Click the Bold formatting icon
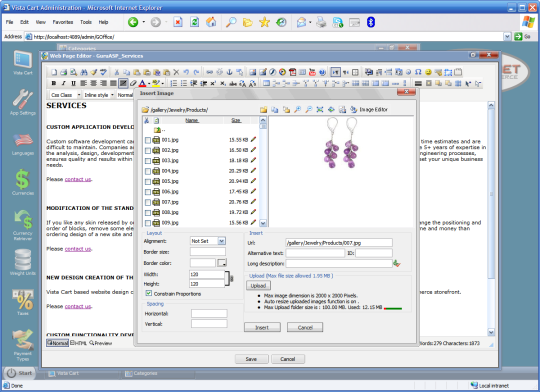Screen dimensions: 540x392 (x=54, y=83)
